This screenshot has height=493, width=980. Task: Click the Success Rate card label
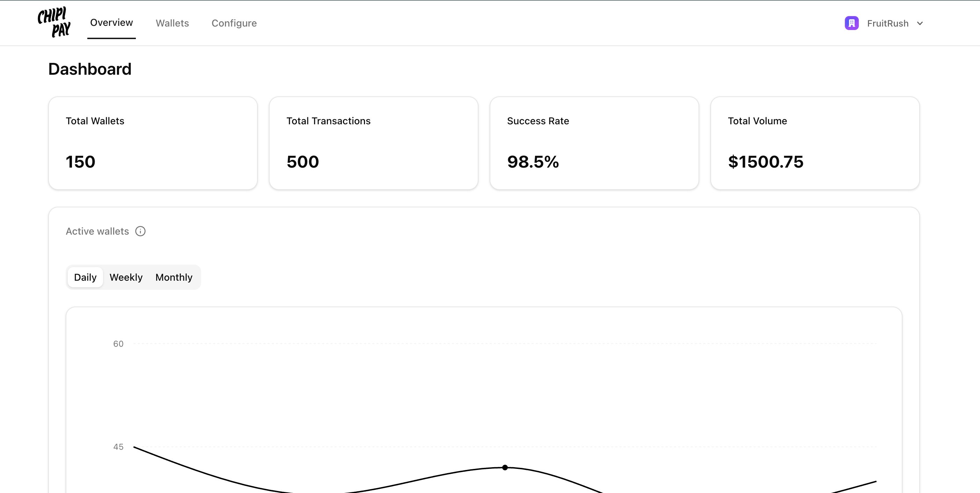coord(538,121)
